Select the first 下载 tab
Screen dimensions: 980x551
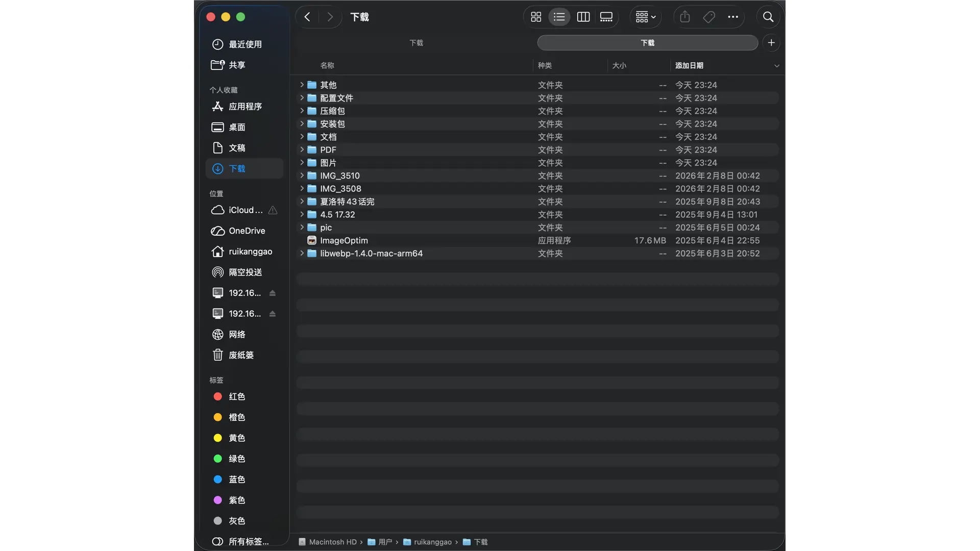[x=416, y=43]
